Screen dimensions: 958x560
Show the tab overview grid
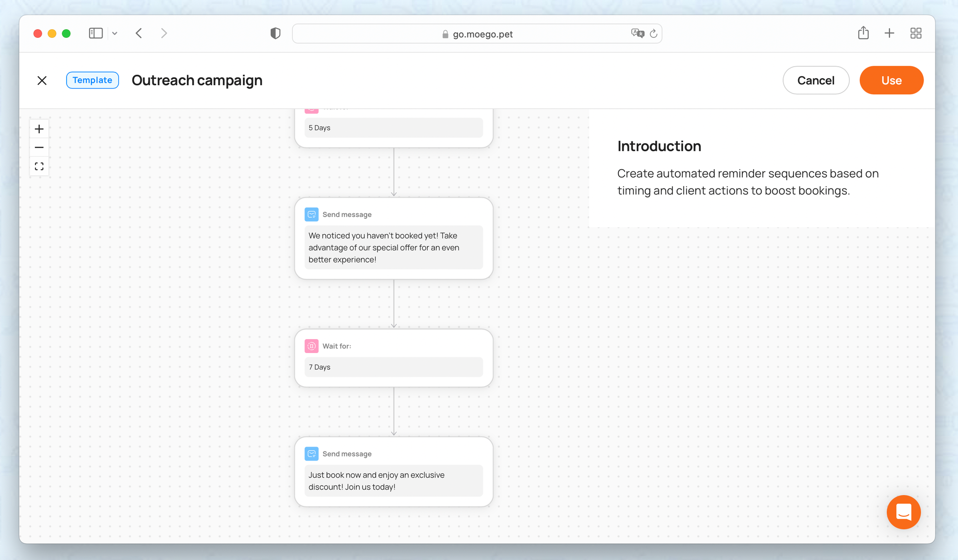pyautogui.click(x=916, y=33)
